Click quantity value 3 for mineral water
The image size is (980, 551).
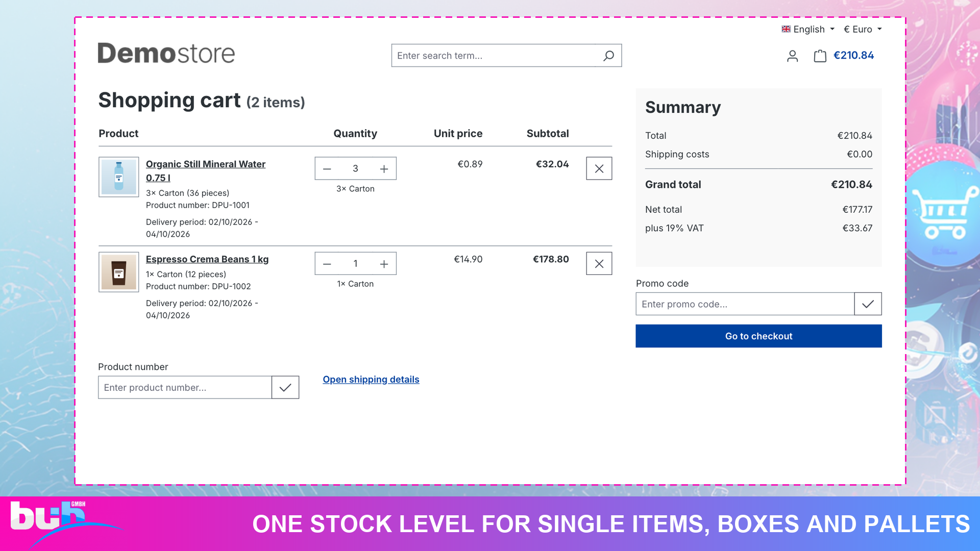(x=355, y=169)
